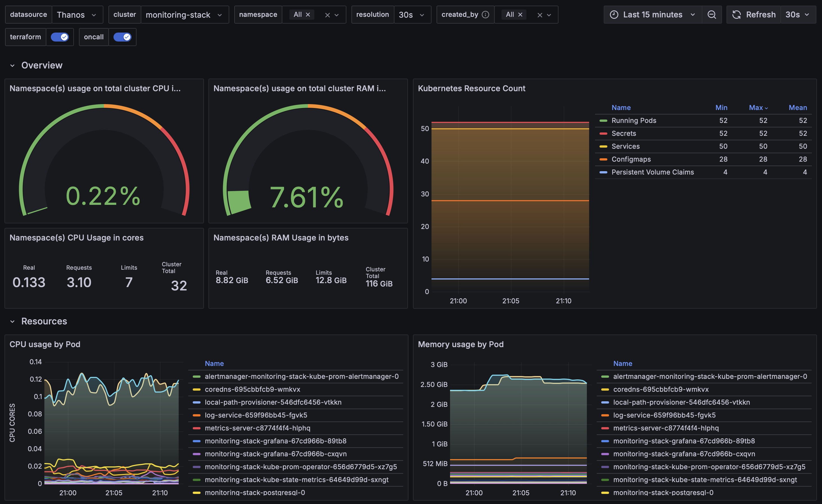Open the datasource Thanos dropdown

click(x=77, y=15)
